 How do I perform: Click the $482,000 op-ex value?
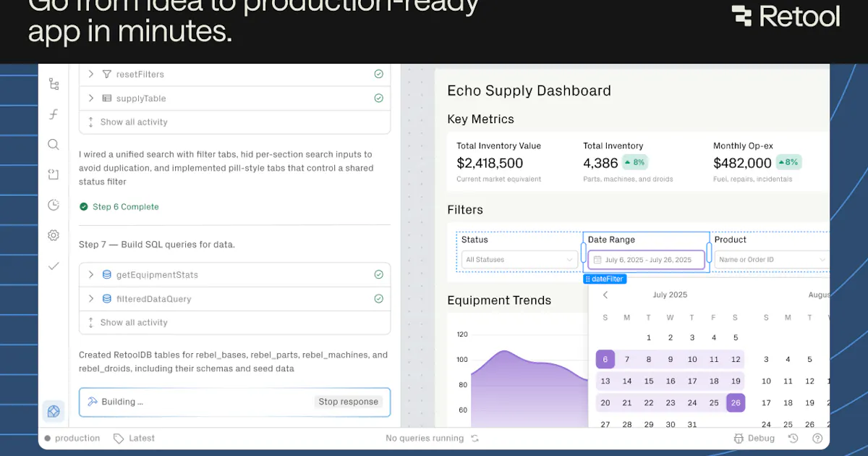[x=743, y=163]
